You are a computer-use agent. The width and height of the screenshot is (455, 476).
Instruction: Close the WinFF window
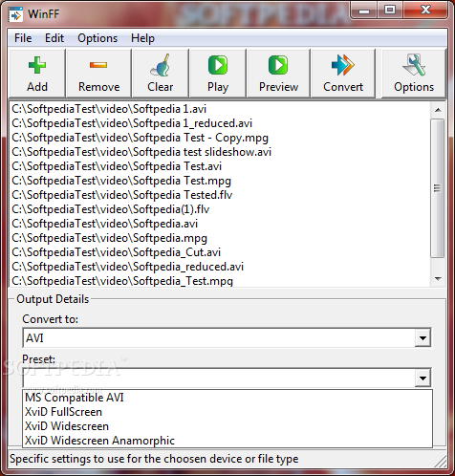click(425, 11)
